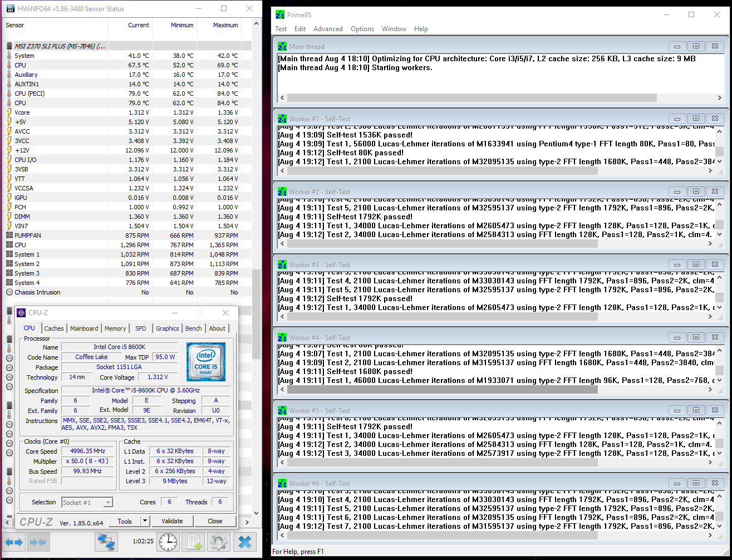The image size is (732, 560).
Task: Open Prime95 Edit menu
Action: (x=300, y=29)
